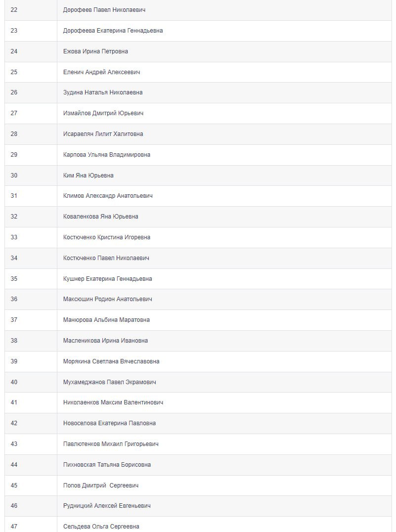The height and width of the screenshot is (532, 396).
Task: Select Рудницкий Алексей Евгеньевич
Action: 107,506
